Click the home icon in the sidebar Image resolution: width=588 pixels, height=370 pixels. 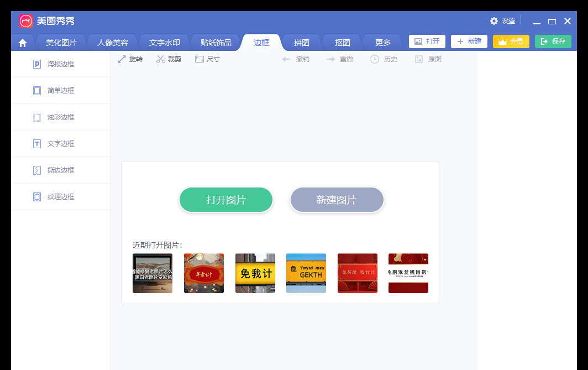pyautogui.click(x=22, y=41)
